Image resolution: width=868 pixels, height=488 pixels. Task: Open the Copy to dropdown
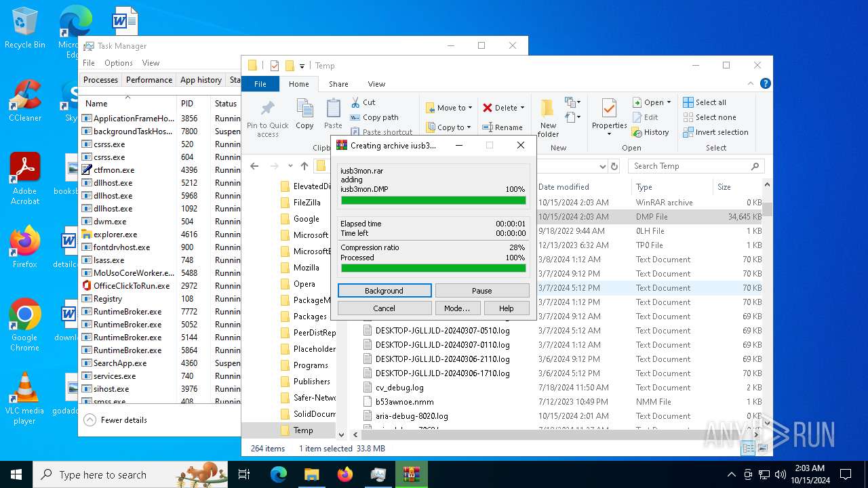(x=450, y=127)
